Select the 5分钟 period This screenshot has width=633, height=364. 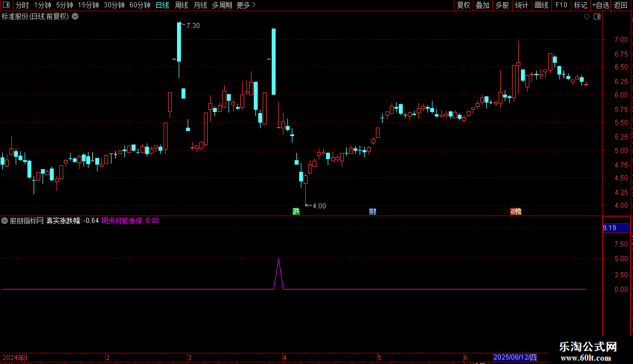(64, 5)
